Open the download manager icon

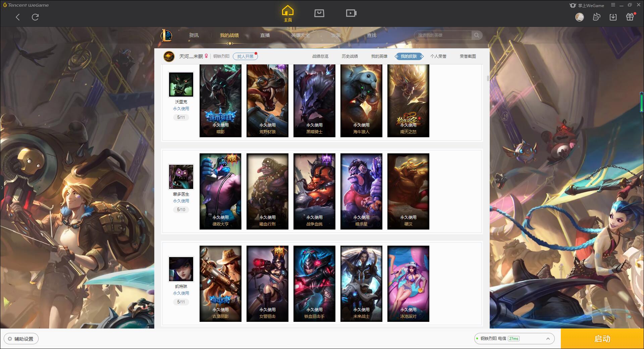pyautogui.click(x=613, y=17)
